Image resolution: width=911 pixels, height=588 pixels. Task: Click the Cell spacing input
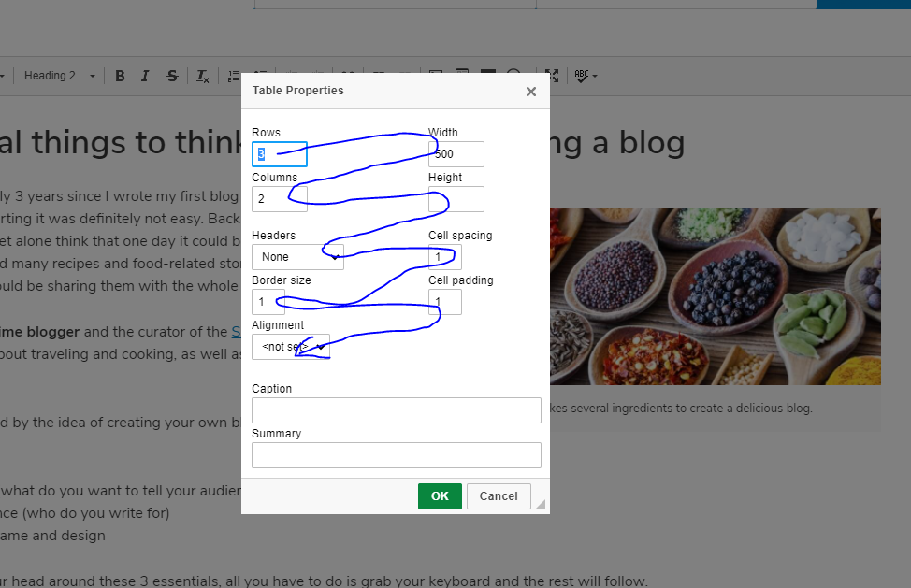tap(445, 257)
